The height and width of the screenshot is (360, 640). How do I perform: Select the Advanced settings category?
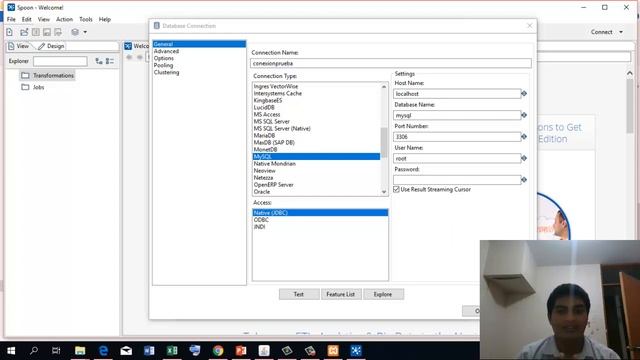click(x=167, y=51)
